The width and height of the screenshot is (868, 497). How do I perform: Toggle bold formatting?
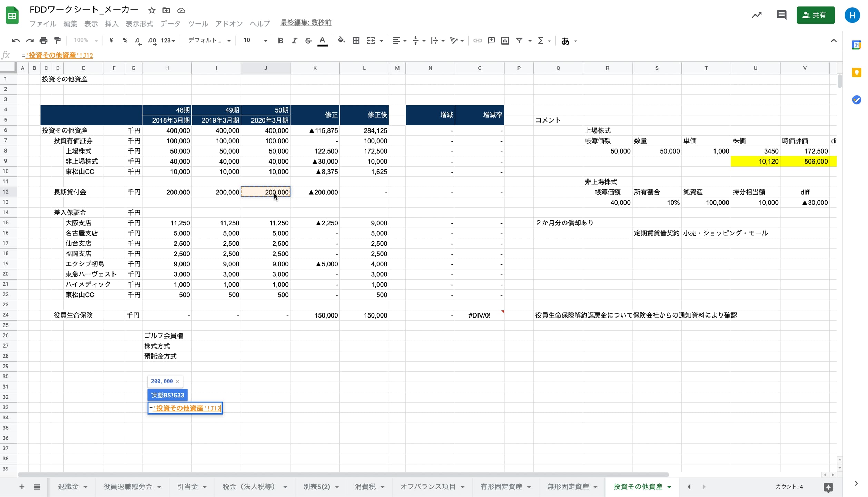pos(280,41)
